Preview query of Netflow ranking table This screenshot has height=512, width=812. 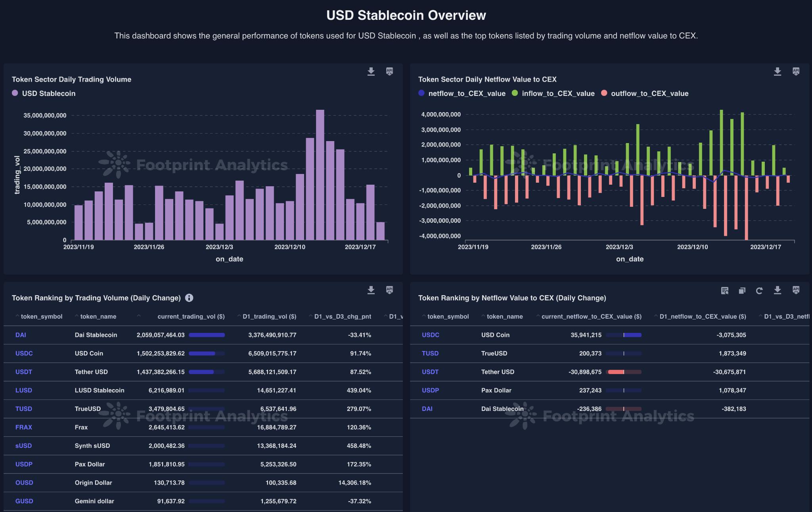tap(724, 290)
